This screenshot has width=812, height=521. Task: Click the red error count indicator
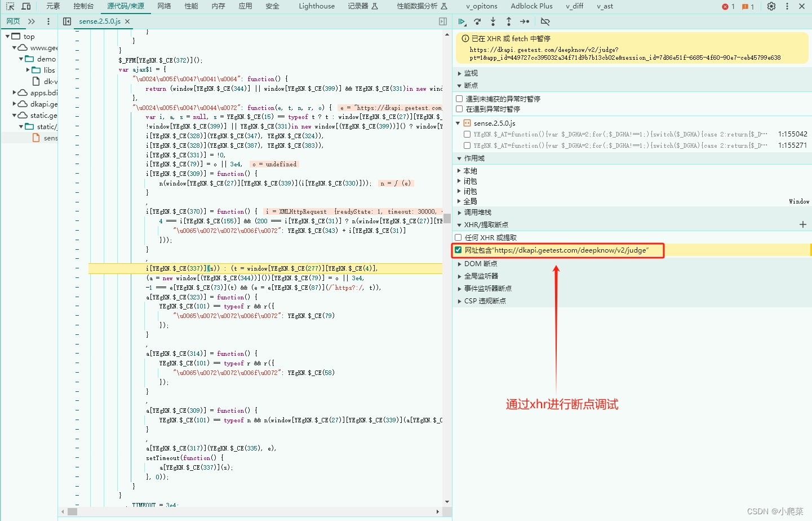coord(728,7)
